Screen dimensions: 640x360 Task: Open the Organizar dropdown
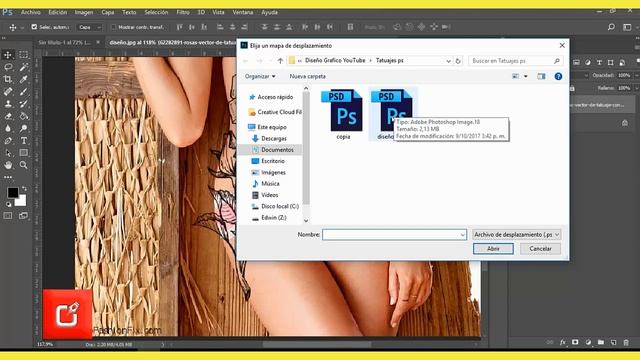coord(260,76)
